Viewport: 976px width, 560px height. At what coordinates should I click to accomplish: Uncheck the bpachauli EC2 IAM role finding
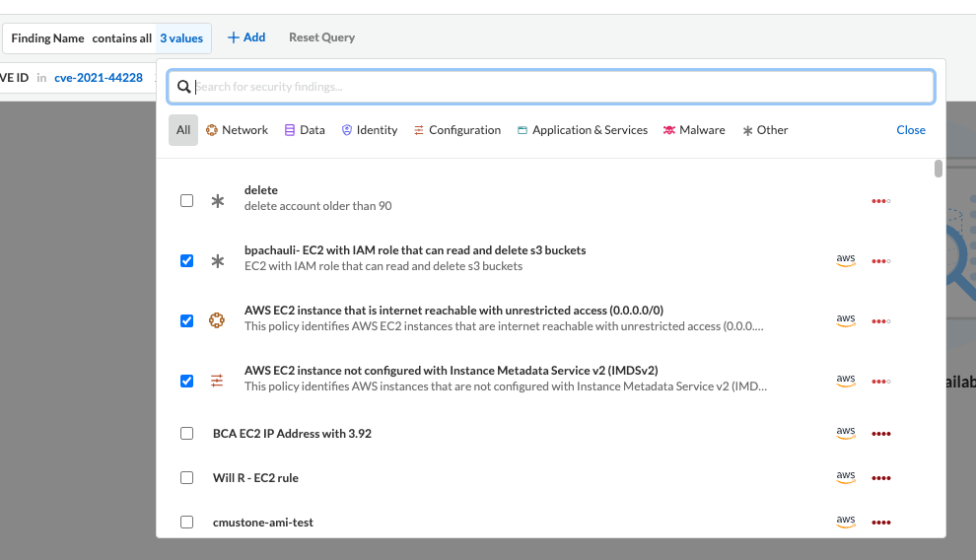pyautogui.click(x=187, y=261)
